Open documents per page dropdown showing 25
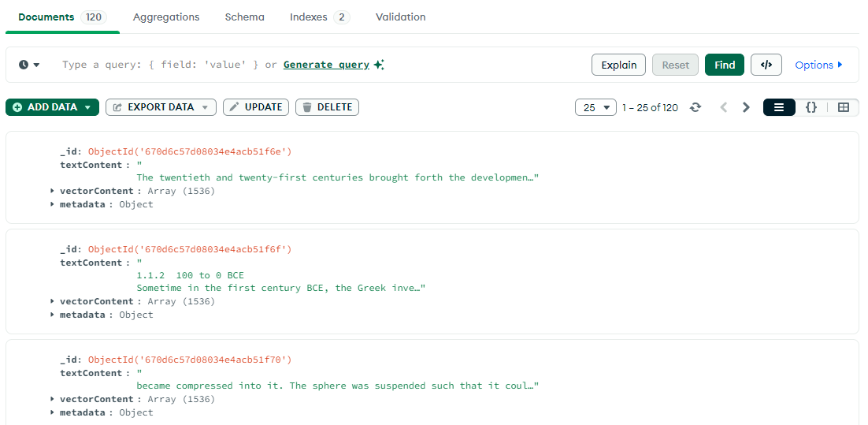The width and height of the screenshot is (868, 425). (x=595, y=107)
